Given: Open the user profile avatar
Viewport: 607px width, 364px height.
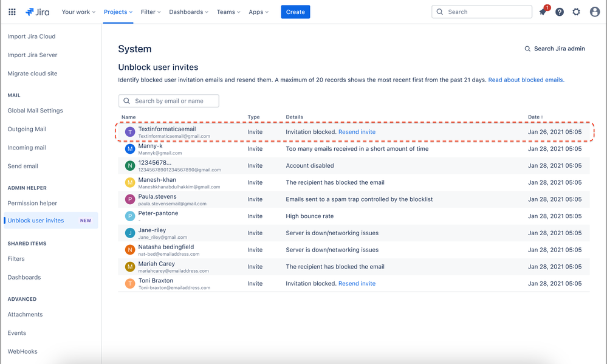Looking at the screenshot, I should 595,12.
